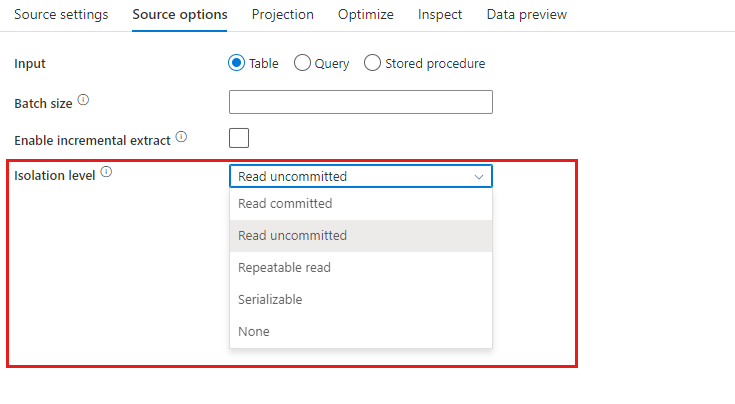Collapse the Isolation level dropdown chevron

tap(479, 177)
